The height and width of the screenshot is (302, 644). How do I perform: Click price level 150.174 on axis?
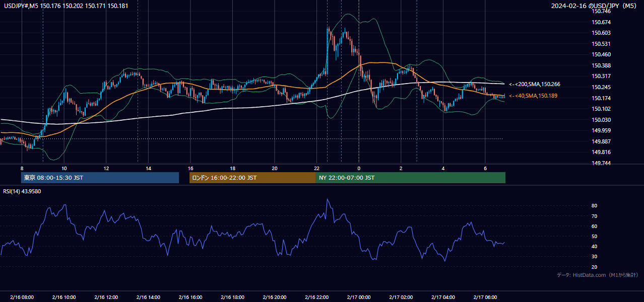[601, 98]
